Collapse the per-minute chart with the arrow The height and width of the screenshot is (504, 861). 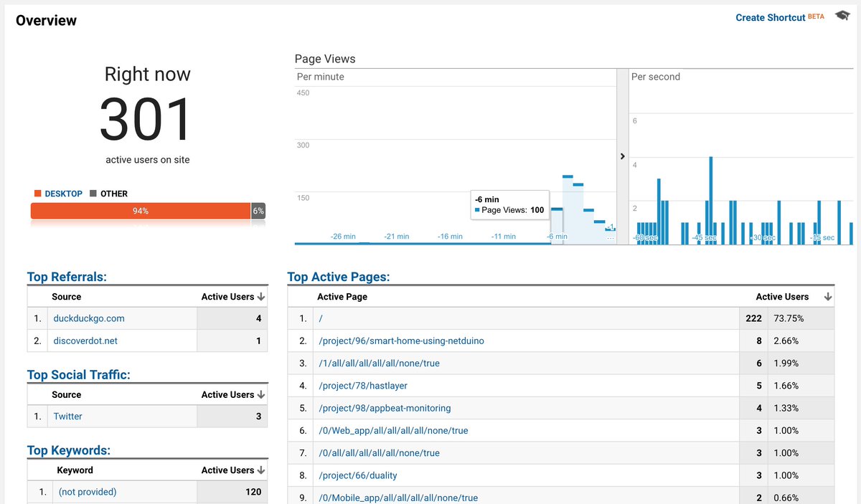[x=622, y=156]
